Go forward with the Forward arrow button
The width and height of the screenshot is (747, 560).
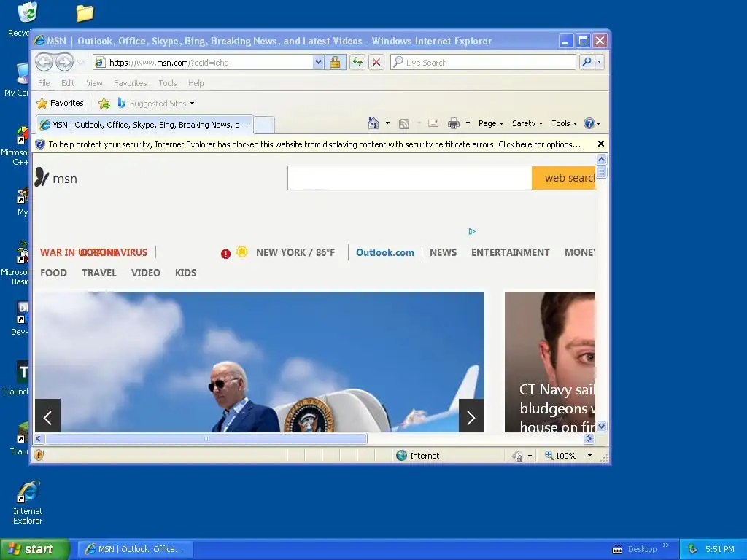tap(64, 62)
